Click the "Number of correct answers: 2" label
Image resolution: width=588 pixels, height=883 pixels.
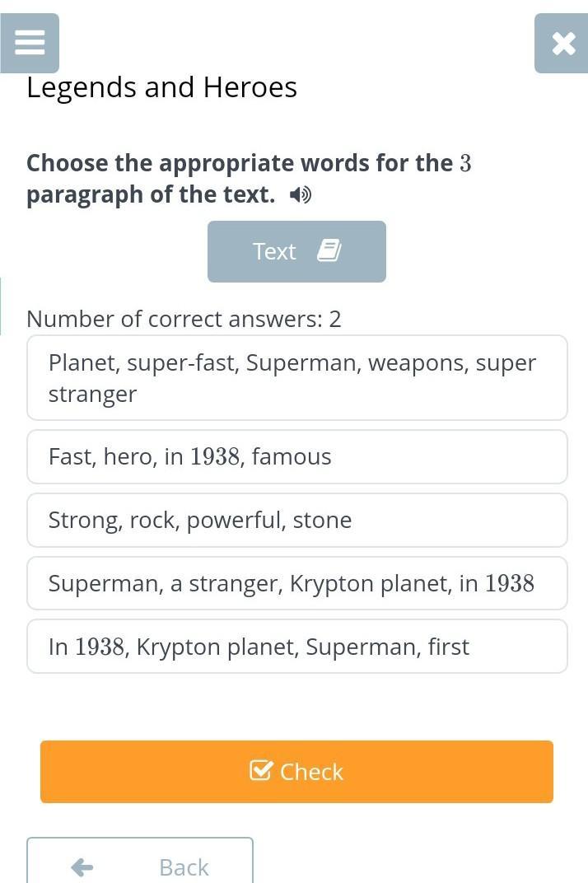coord(184,319)
